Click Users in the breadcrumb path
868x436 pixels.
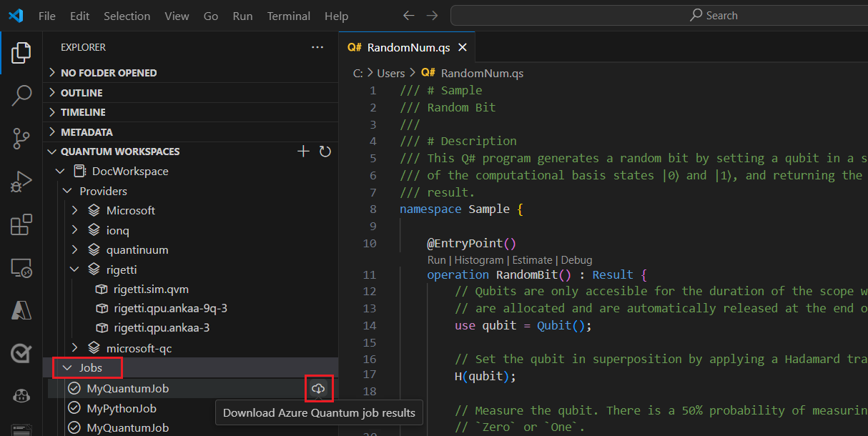391,73
